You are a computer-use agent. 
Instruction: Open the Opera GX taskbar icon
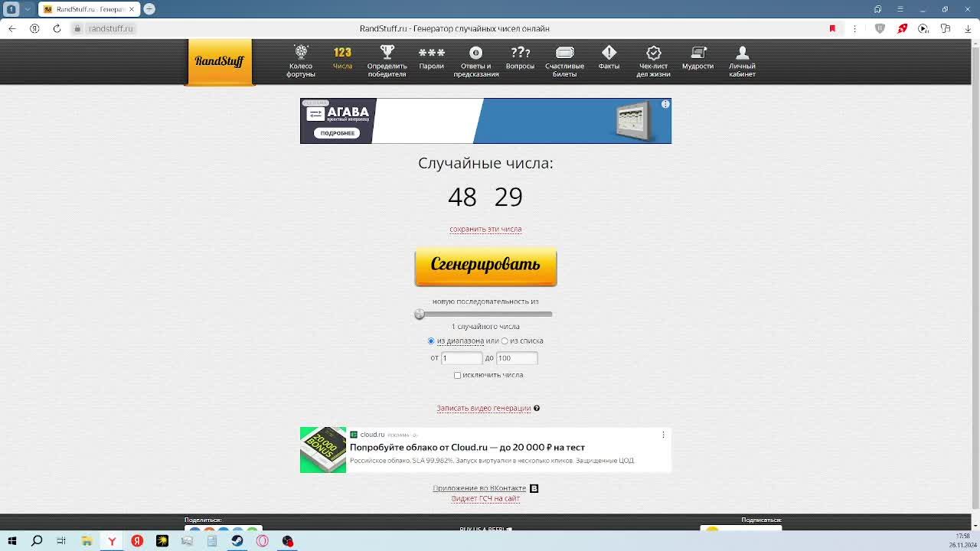coord(263,541)
